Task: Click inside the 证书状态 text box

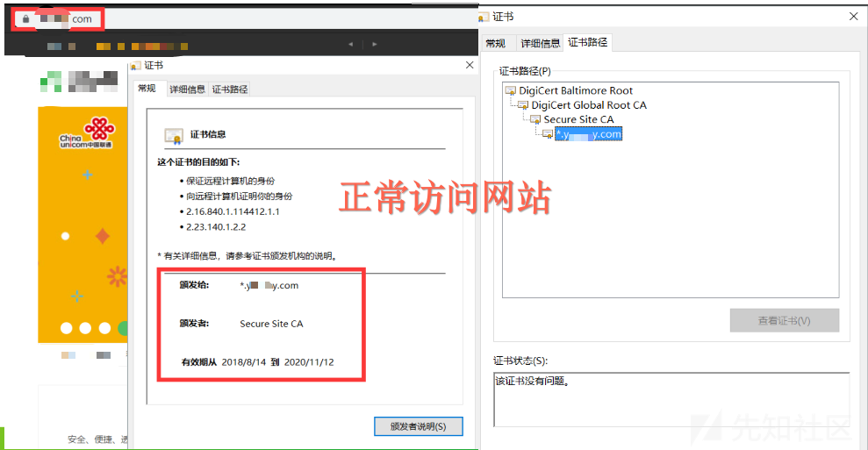Action: tap(671, 399)
